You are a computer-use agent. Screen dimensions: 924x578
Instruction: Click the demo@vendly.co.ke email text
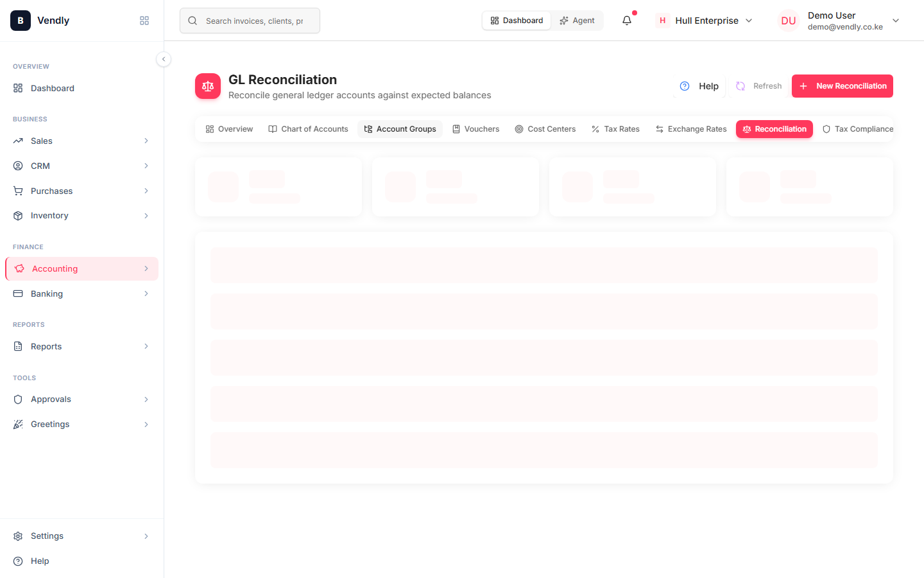pos(845,27)
